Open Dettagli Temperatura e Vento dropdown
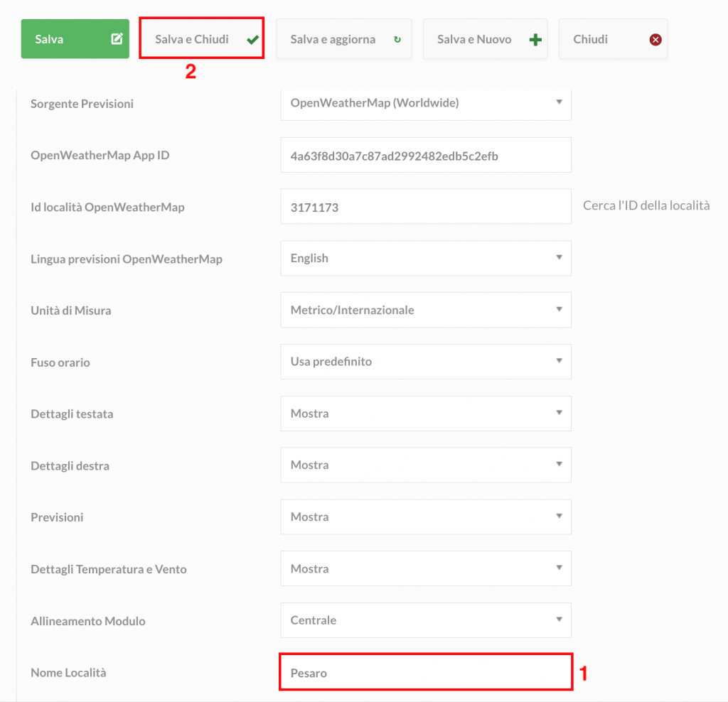 (x=426, y=568)
